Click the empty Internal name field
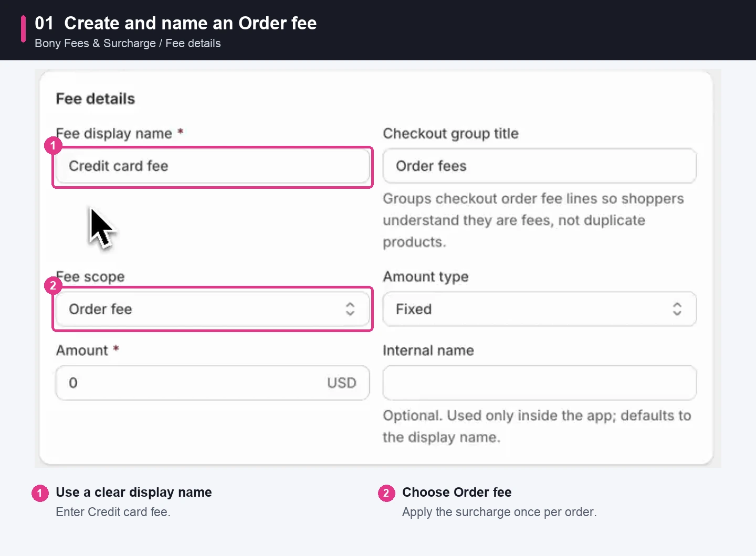The height and width of the screenshot is (556, 756). click(x=540, y=383)
